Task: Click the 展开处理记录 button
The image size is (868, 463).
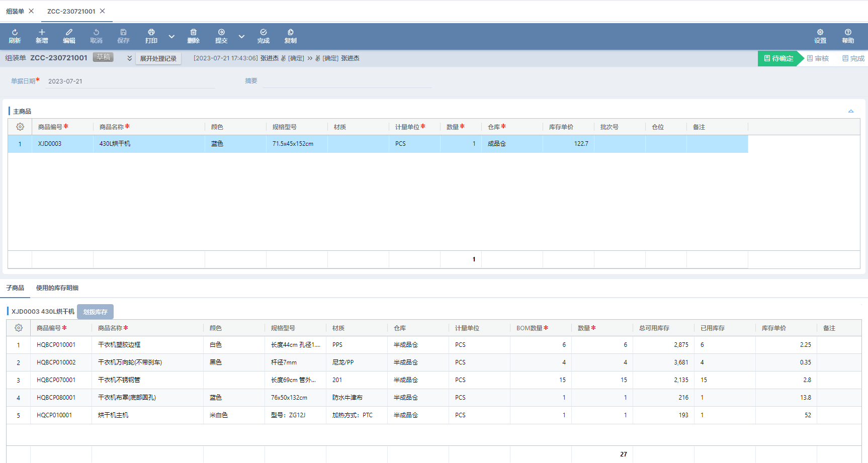Action: pos(158,59)
